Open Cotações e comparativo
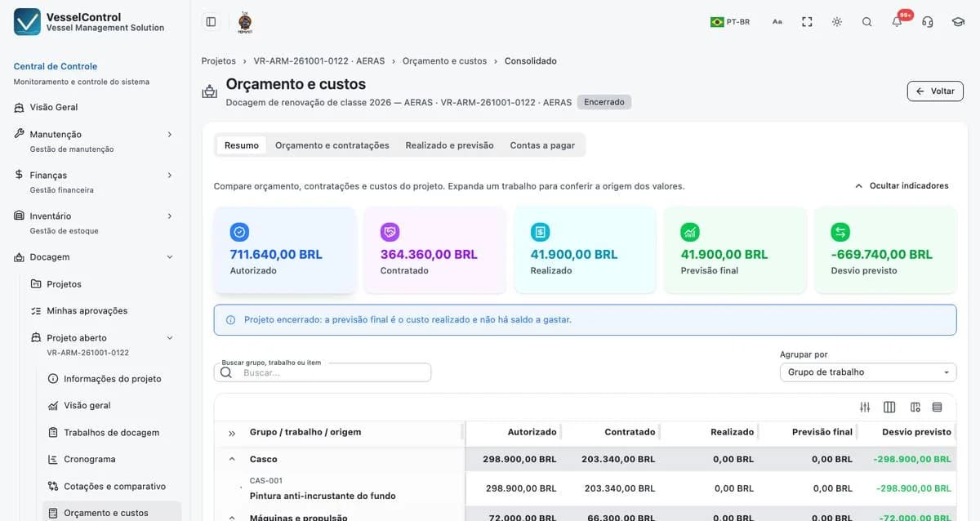980x521 pixels. coord(114,486)
